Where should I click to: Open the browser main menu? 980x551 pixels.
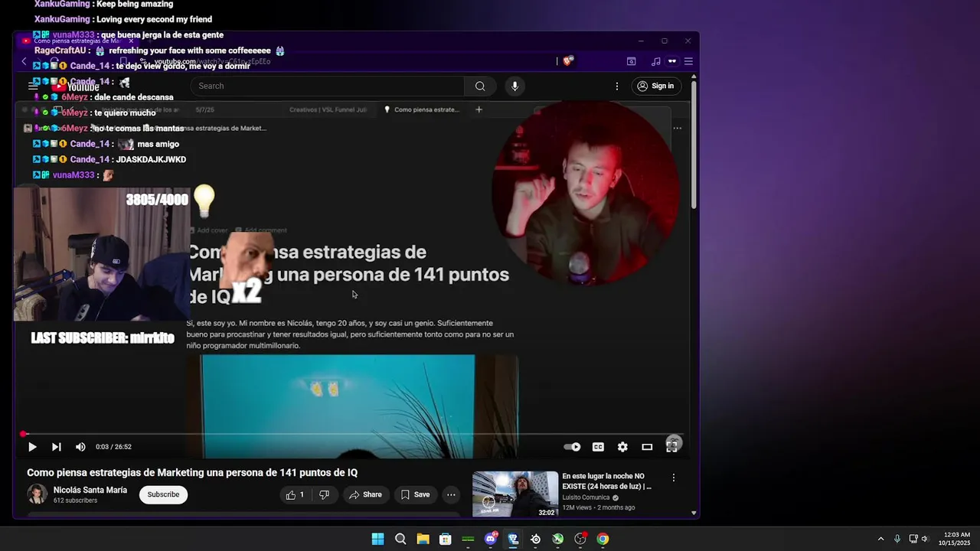[x=688, y=61]
